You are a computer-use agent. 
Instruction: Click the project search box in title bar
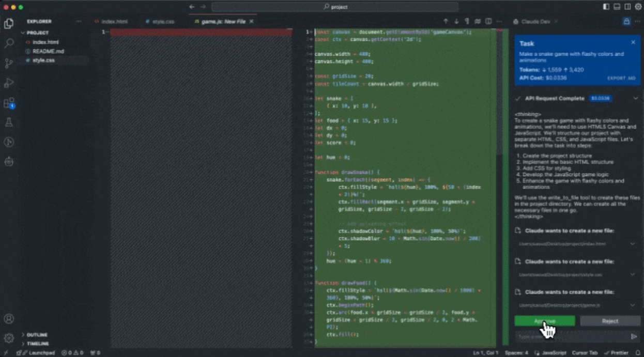(x=335, y=7)
